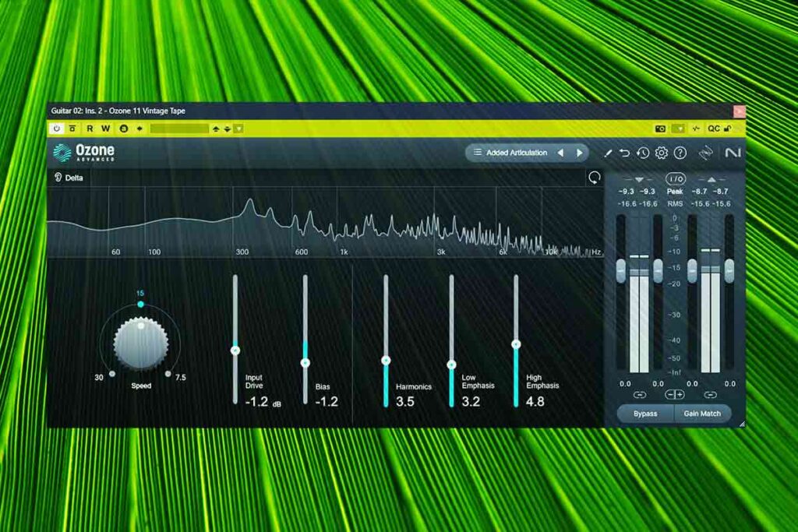This screenshot has height=532, width=798.
Task: Click the High Emphasis slider handle
Action: (516, 344)
